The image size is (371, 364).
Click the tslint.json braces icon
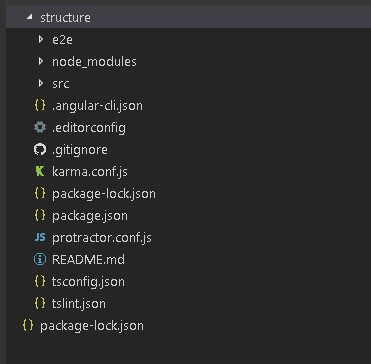[40, 304]
